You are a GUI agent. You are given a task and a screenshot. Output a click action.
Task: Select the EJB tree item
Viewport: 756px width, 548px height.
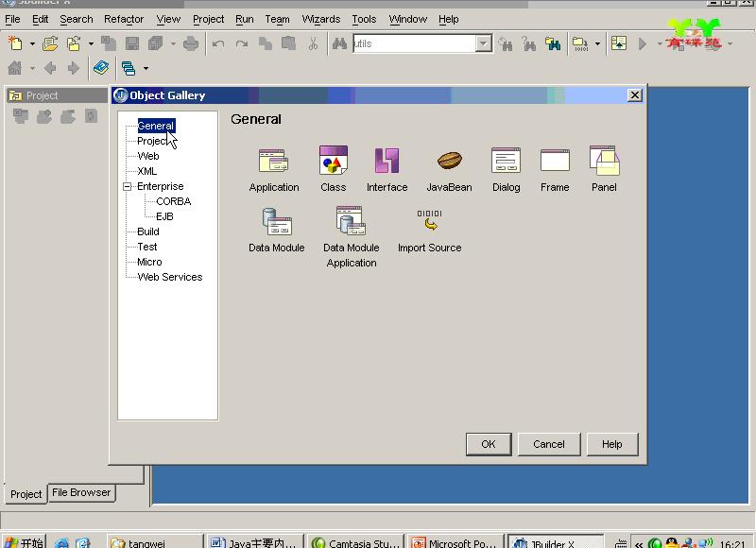(x=164, y=216)
